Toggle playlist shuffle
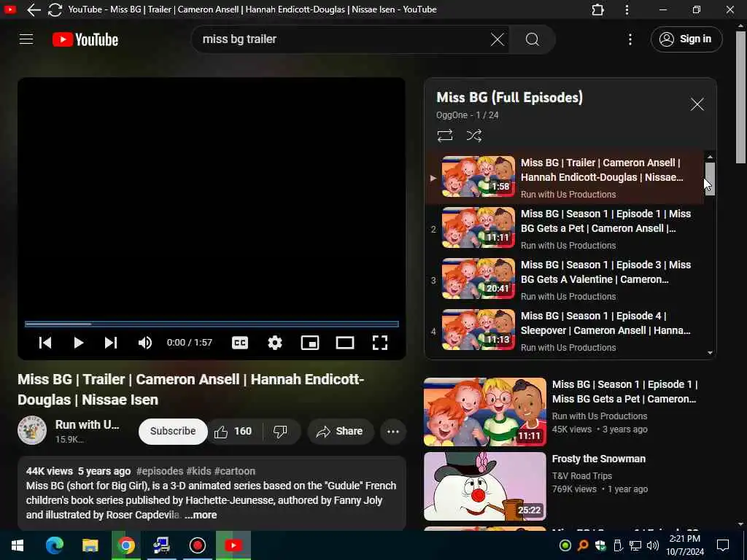Image resolution: width=747 pixels, height=560 pixels. pyautogui.click(x=473, y=136)
